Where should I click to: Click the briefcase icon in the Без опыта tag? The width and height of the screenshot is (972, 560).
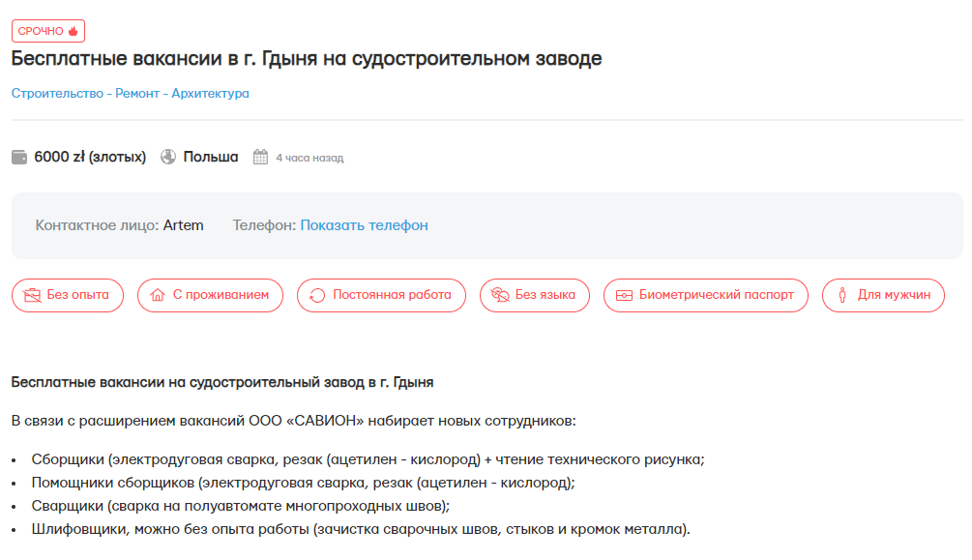32,295
